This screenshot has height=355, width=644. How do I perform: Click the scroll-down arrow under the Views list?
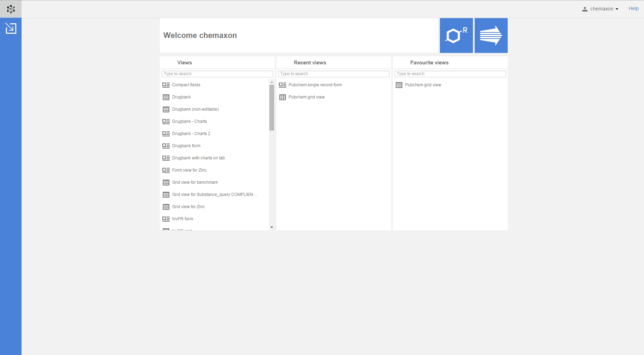click(x=272, y=227)
